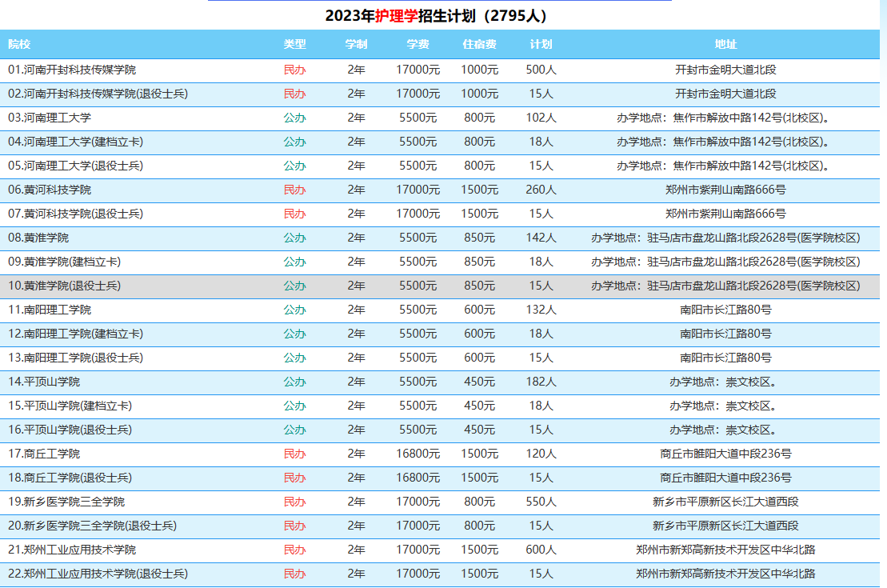Click the 学费 column header
This screenshot has width=887, height=588.
pyautogui.click(x=418, y=44)
